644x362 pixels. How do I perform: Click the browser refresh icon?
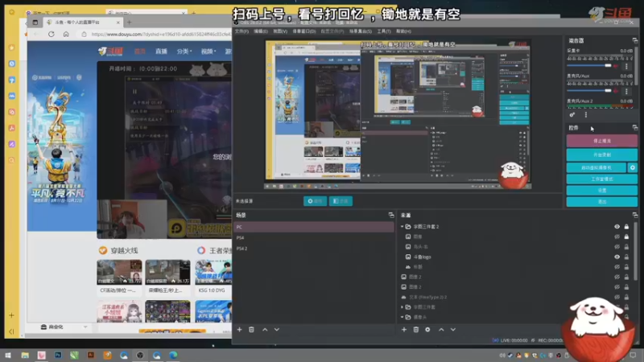point(52,34)
